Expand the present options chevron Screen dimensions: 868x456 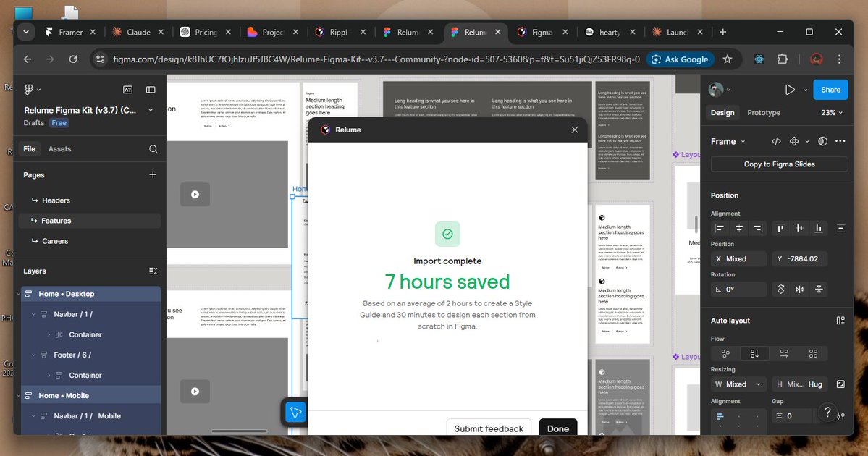(x=805, y=90)
